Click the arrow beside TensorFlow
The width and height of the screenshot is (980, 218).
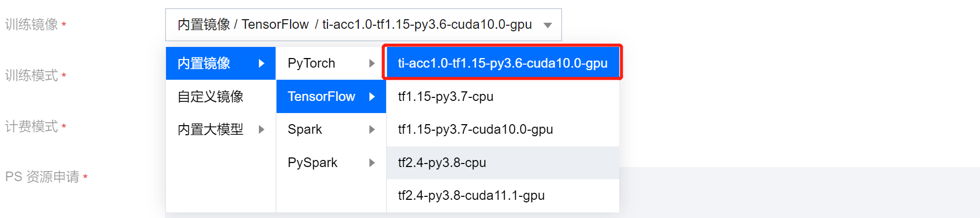click(x=372, y=96)
